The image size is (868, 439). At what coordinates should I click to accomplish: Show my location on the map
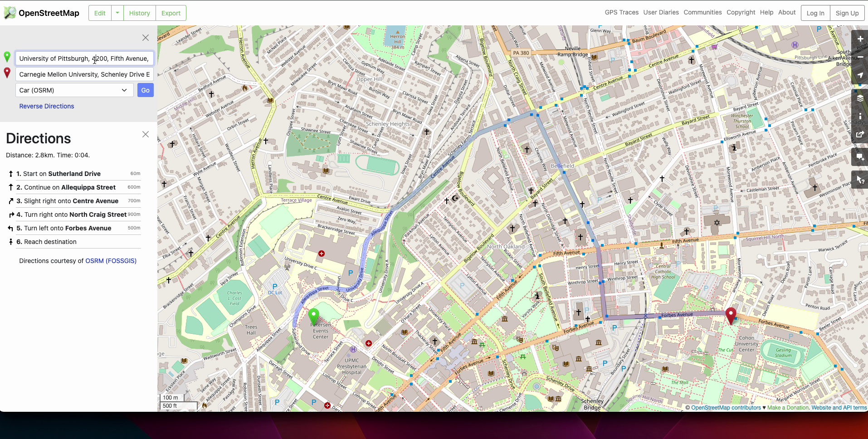859,75
